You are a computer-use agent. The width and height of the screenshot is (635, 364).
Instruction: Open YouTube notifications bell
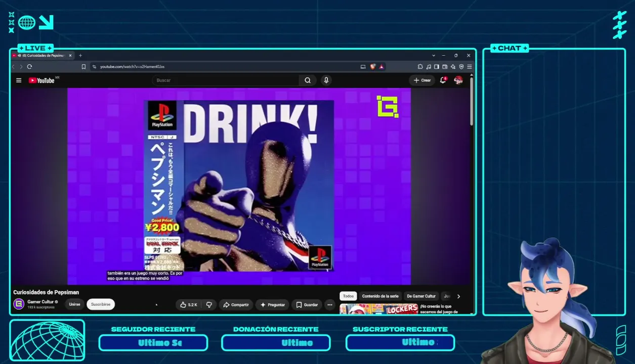tap(443, 80)
